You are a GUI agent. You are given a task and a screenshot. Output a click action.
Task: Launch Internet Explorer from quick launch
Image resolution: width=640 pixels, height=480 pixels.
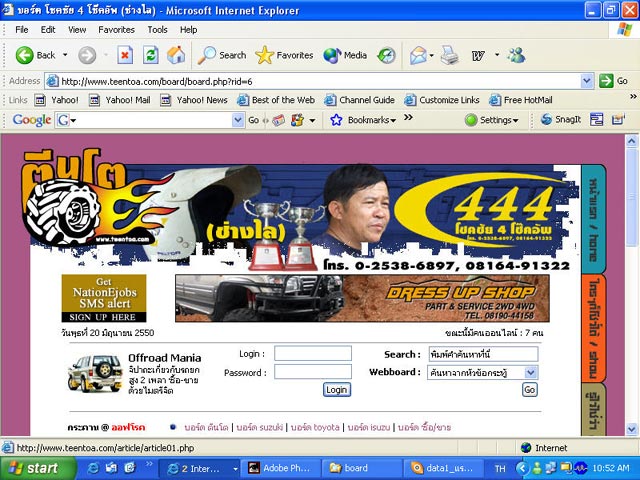click(x=93, y=468)
